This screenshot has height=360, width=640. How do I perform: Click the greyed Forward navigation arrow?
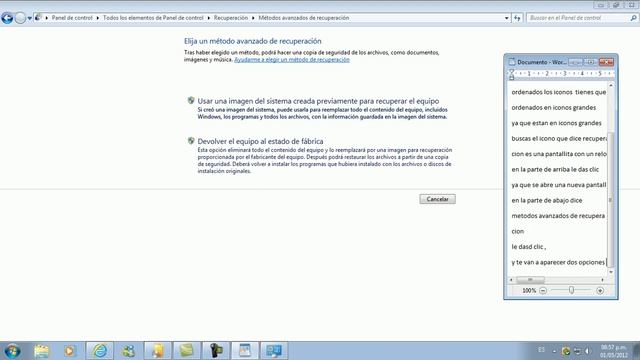(20, 18)
